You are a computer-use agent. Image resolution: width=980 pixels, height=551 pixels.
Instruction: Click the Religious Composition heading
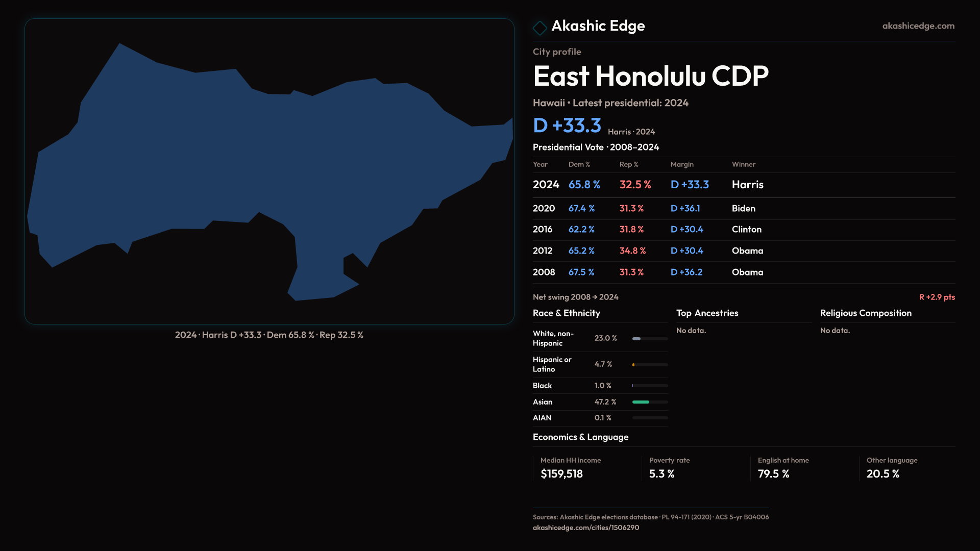(x=865, y=313)
